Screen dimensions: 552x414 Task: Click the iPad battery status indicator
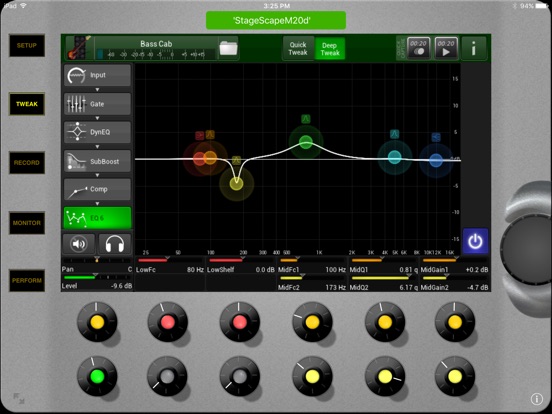(541, 6)
